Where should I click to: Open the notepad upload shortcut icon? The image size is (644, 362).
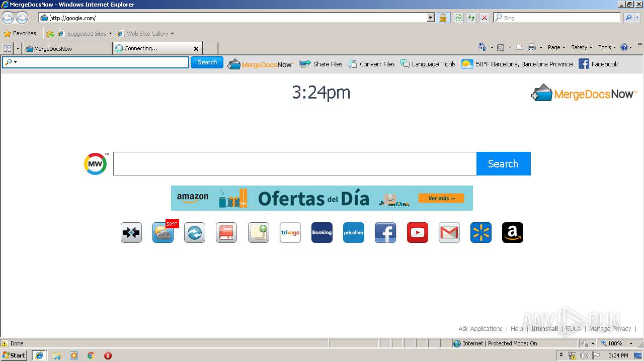click(x=259, y=233)
